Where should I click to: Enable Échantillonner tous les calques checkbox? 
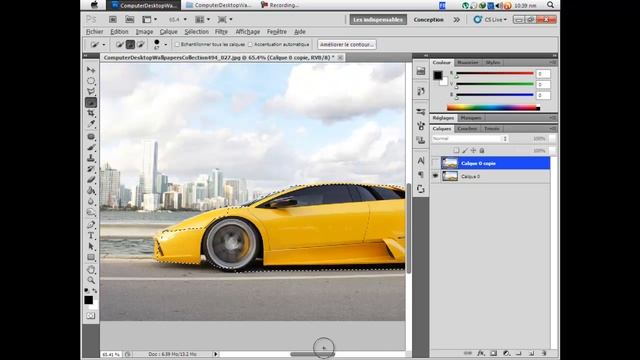click(x=177, y=44)
